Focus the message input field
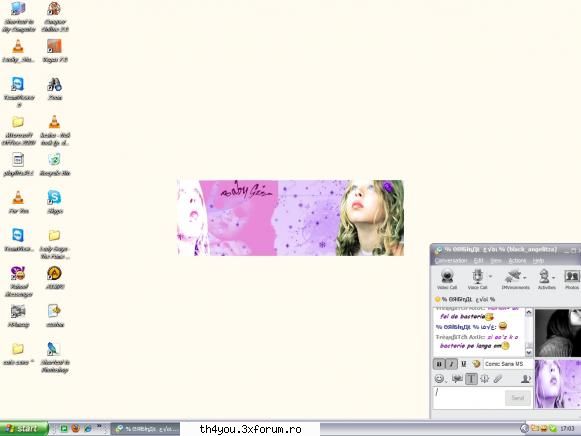 click(469, 398)
